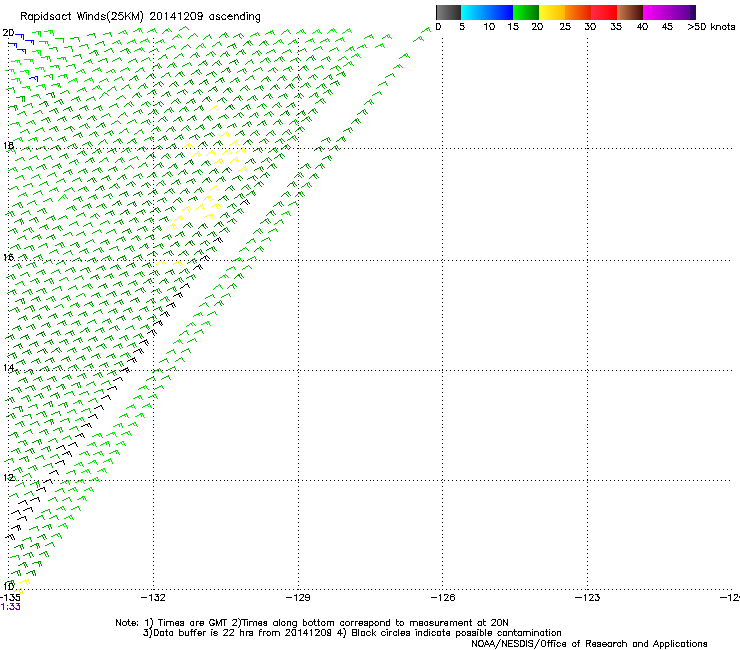Click the '45' legend value
The width and height of the screenshot is (740, 650).
tap(667, 27)
